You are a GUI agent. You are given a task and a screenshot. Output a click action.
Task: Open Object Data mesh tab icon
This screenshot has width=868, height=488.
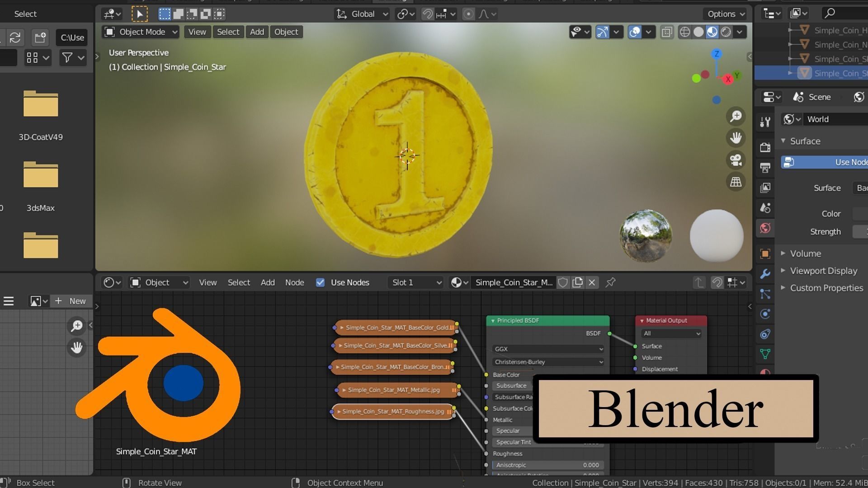click(765, 354)
